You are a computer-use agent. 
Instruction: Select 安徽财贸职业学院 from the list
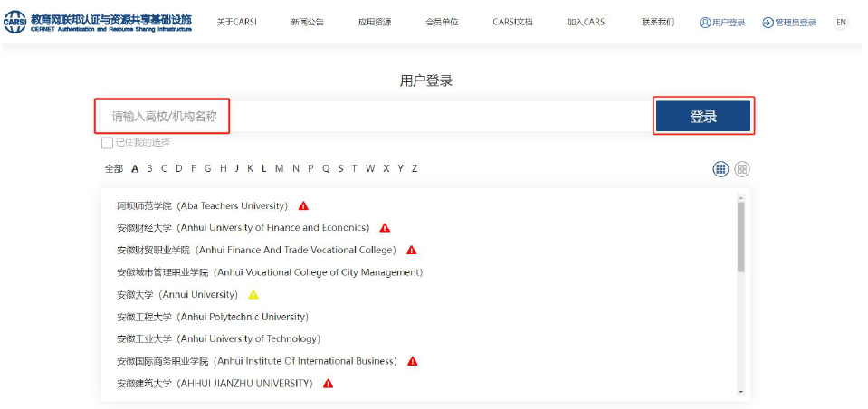tap(257, 250)
